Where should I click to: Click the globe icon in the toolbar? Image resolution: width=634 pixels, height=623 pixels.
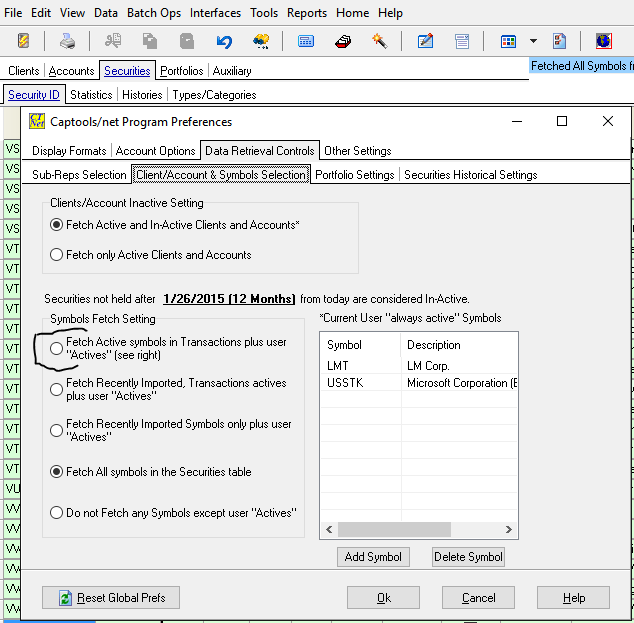click(x=604, y=41)
